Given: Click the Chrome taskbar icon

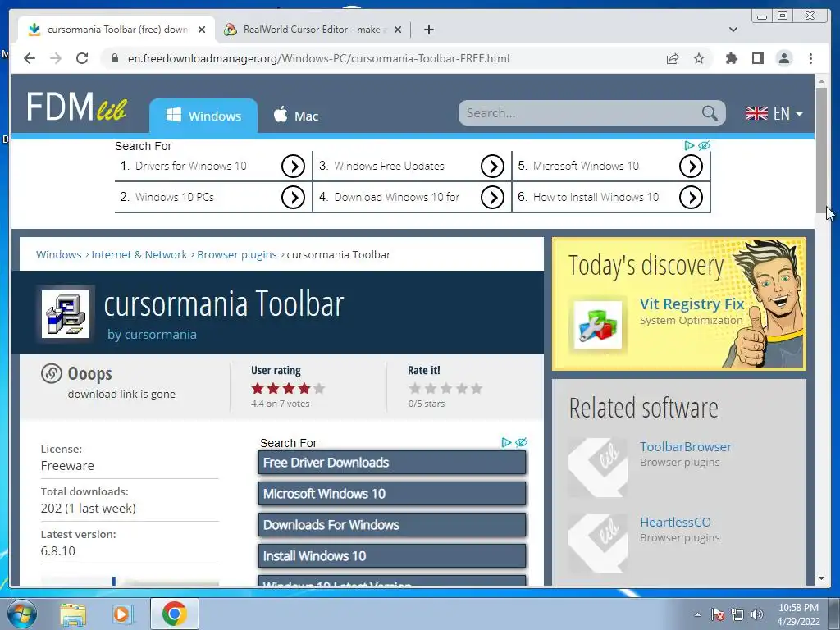Looking at the screenshot, I should 175,614.
